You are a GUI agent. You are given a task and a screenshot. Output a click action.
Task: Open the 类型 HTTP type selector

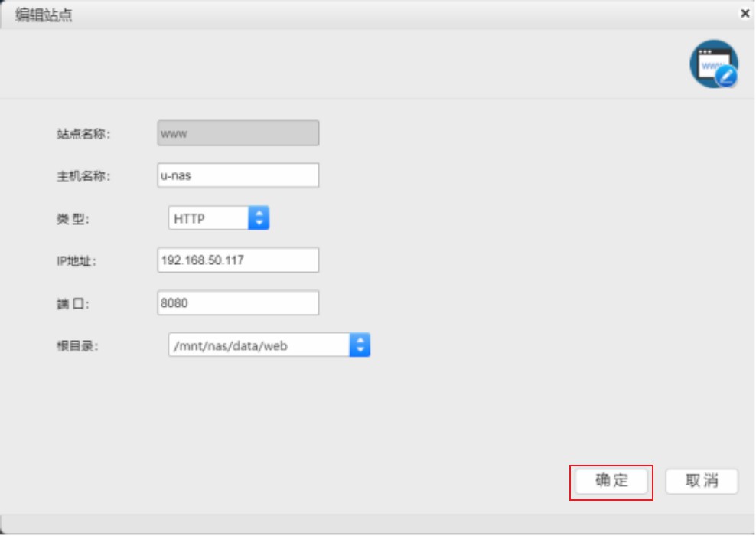click(x=213, y=217)
